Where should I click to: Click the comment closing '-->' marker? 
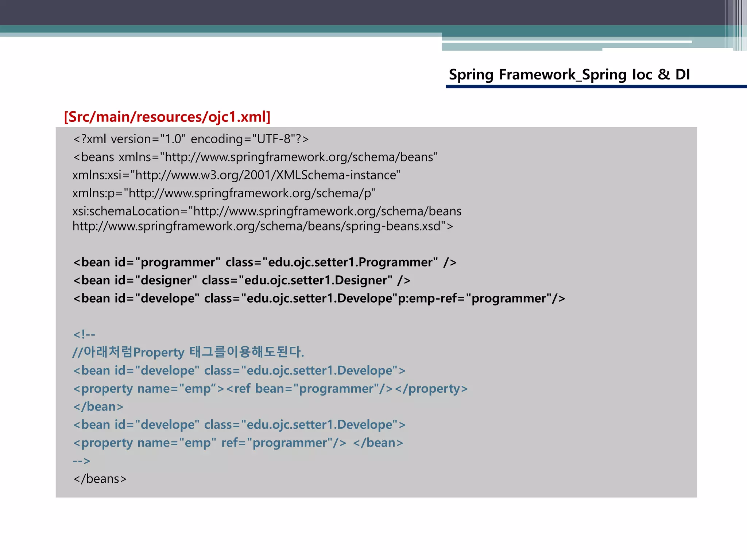81,461
